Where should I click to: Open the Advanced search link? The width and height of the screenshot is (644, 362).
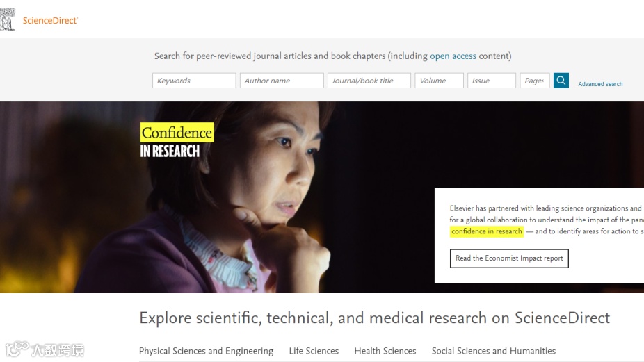[x=600, y=84]
